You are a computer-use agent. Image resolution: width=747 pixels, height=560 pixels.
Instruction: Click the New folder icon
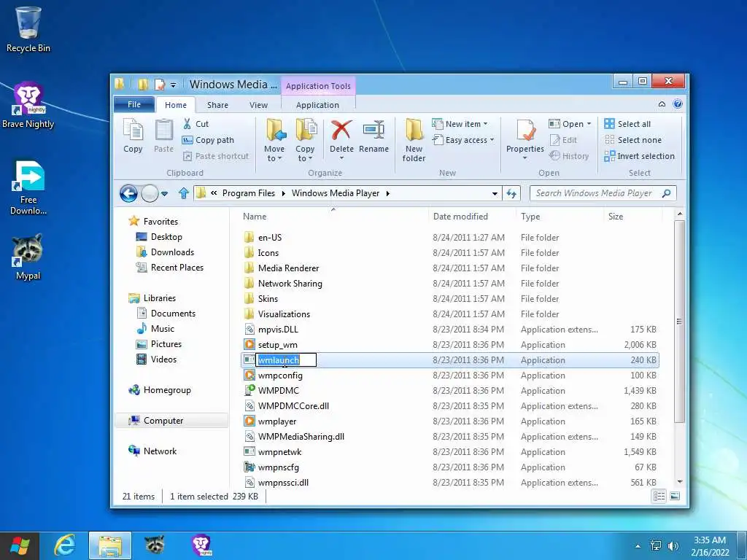414,130
